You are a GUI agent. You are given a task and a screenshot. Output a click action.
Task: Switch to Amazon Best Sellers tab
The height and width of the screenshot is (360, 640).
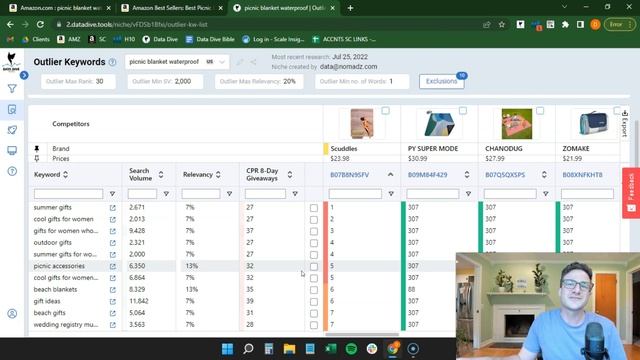click(x=171, y=8)
